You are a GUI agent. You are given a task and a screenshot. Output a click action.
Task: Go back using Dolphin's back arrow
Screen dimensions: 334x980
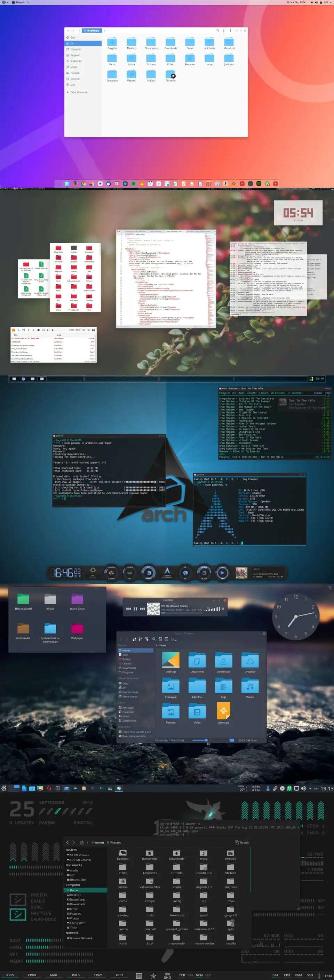pyautogui.click(x=120, y=639)
